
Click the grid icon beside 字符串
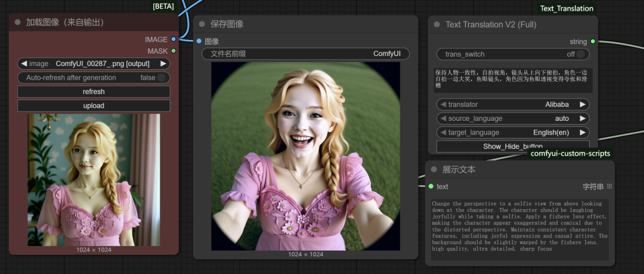[x=609, y=186]
